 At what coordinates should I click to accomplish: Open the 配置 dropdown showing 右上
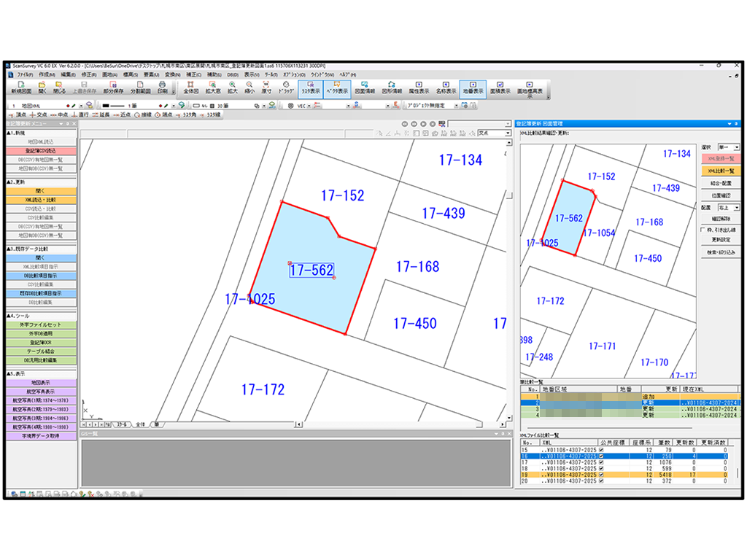click(x=729, y=208)
